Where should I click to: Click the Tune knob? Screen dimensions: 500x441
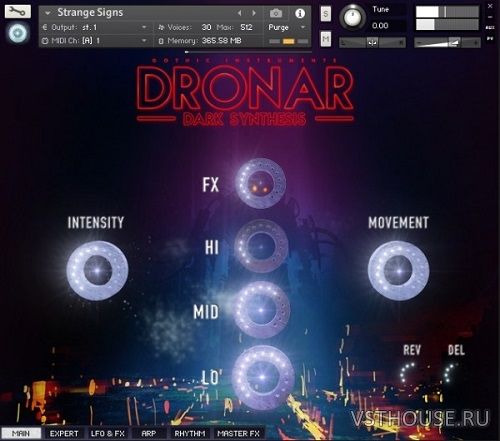pyautogui.click(x=352, y=17)
